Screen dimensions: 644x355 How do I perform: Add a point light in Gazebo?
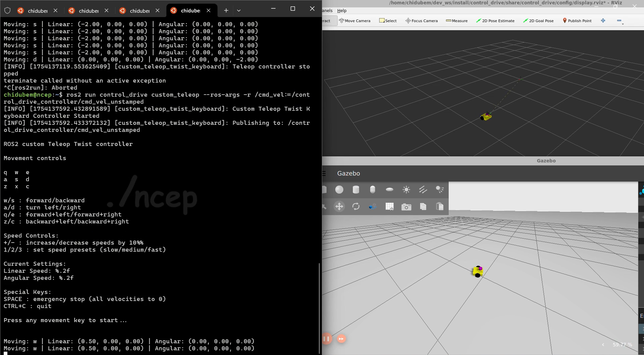pyautogui.click(x=406, y=190)
